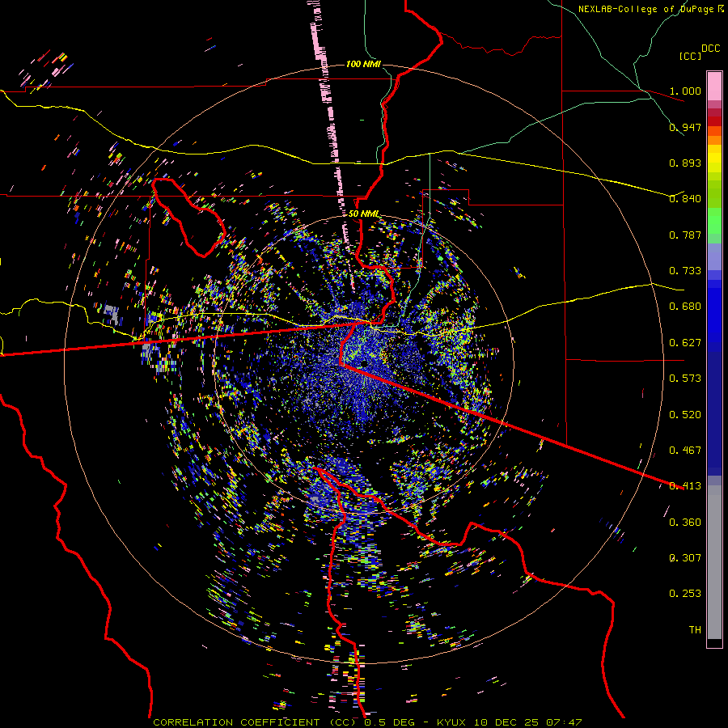The image size is (728, 728).
Task: Click the 0.520 scale value
Action: coord(685,415)
